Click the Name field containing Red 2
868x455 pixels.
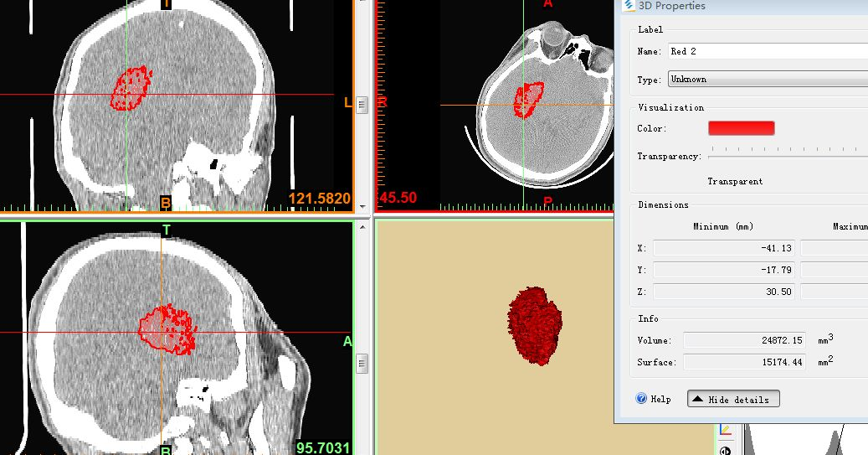coord(767,51)
